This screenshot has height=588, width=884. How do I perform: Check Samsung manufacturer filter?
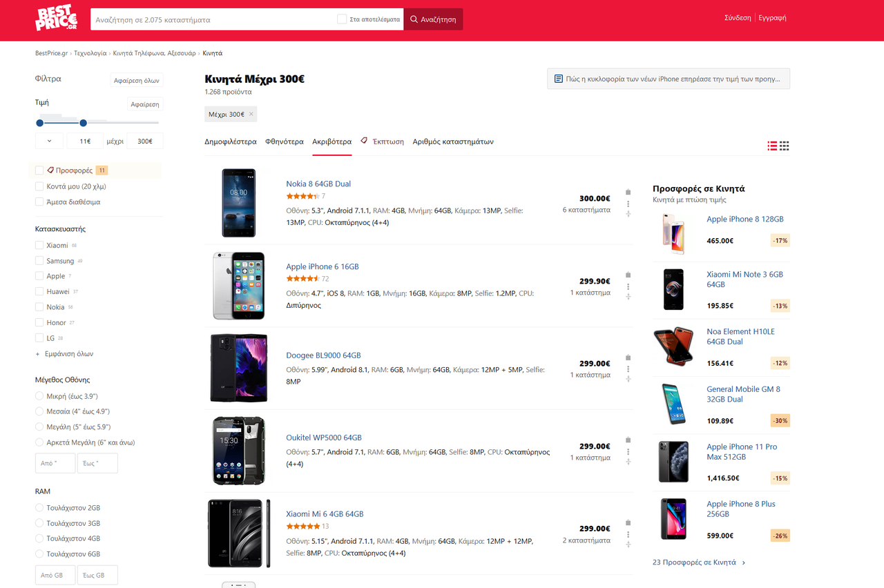tap(39, 261)
